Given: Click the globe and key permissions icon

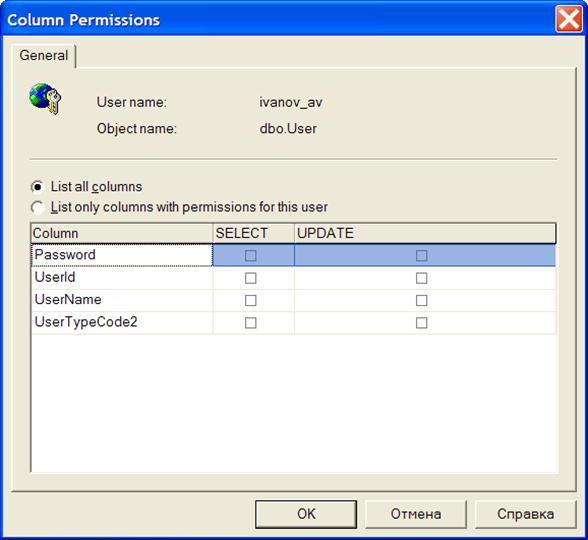Looking at the screenshot, I should point(45,98).
